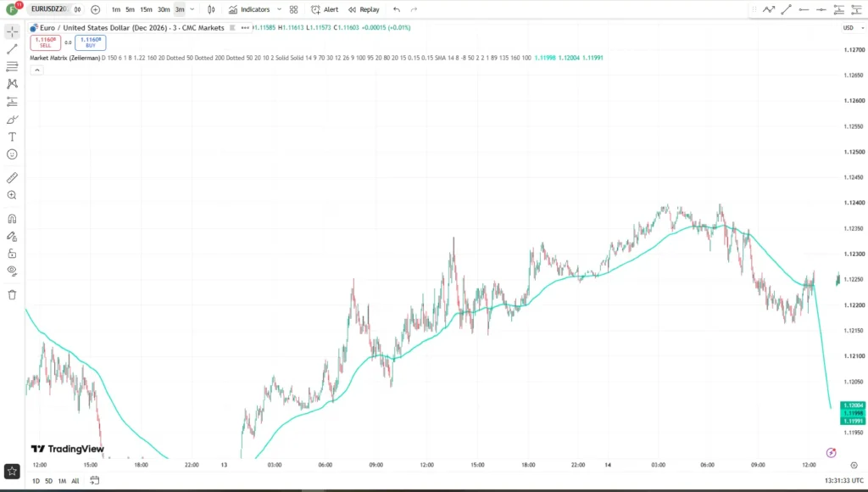Viewport: 868px width, 492px height.
Task: Expand the timeframe interval dropdown
Action: (x=192, y=9)
